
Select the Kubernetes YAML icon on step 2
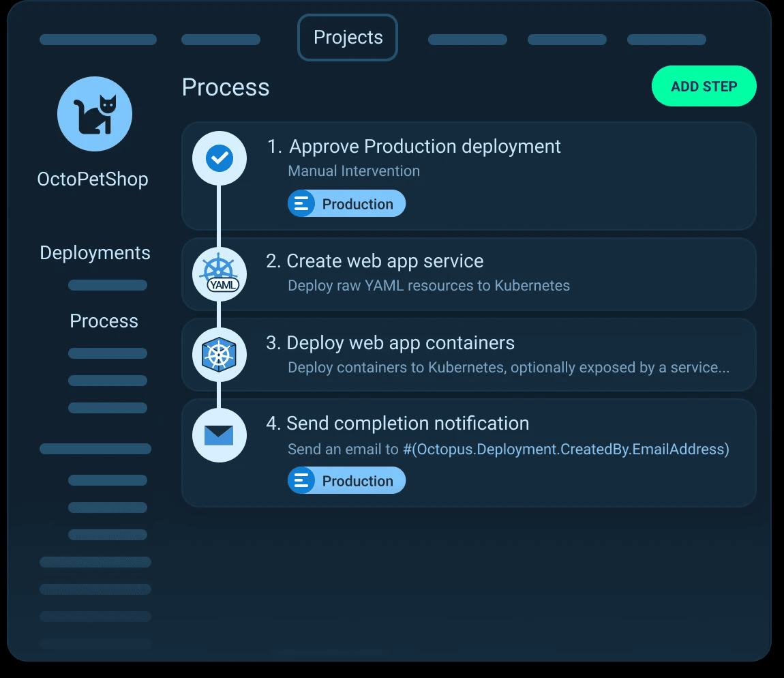pos(219,274)
